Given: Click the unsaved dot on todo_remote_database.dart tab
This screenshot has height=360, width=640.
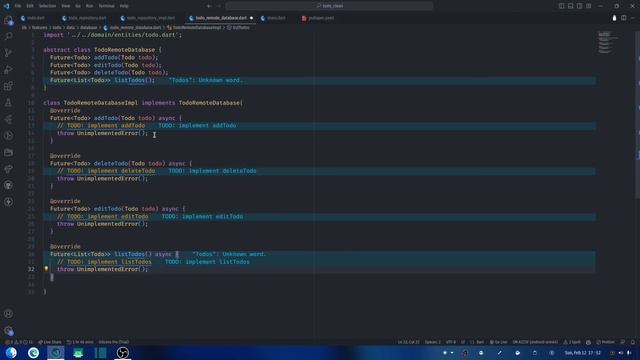Looking at the screenshot, I should [251, 18].
